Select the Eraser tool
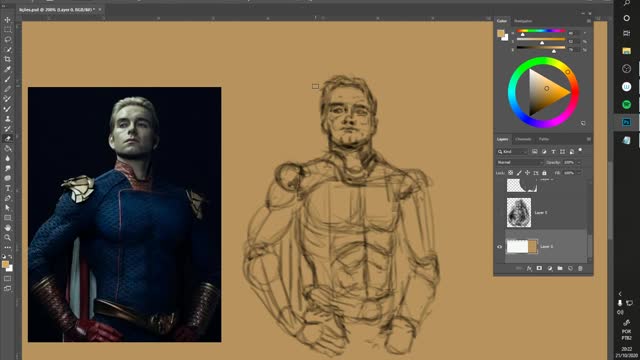This screenshot has width=640, height=360. [7, 138]
